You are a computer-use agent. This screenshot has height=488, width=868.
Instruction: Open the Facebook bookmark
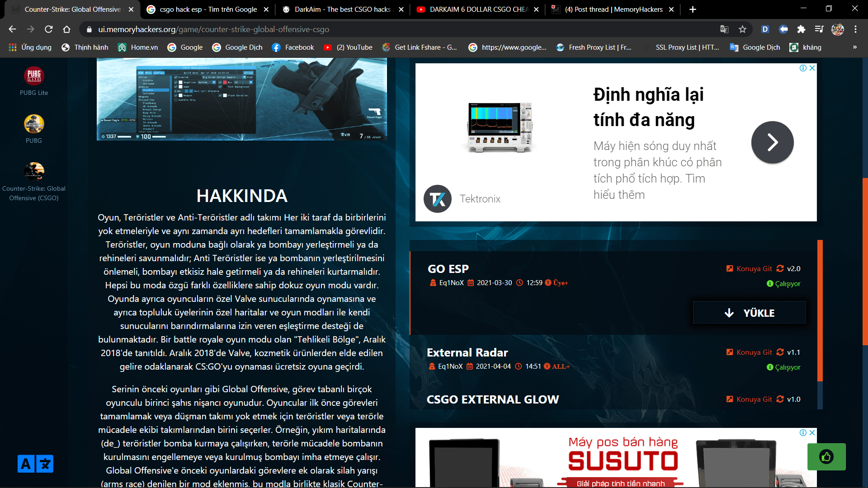tap(293, 47)
